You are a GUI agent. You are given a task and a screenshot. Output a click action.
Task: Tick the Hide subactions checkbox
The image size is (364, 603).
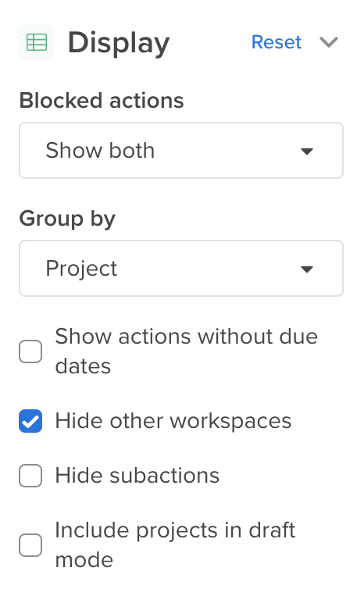click(30, 476)
